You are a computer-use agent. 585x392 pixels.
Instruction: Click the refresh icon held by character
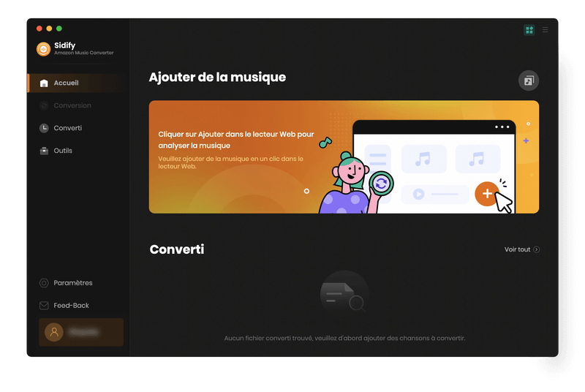tap(380, 183)
